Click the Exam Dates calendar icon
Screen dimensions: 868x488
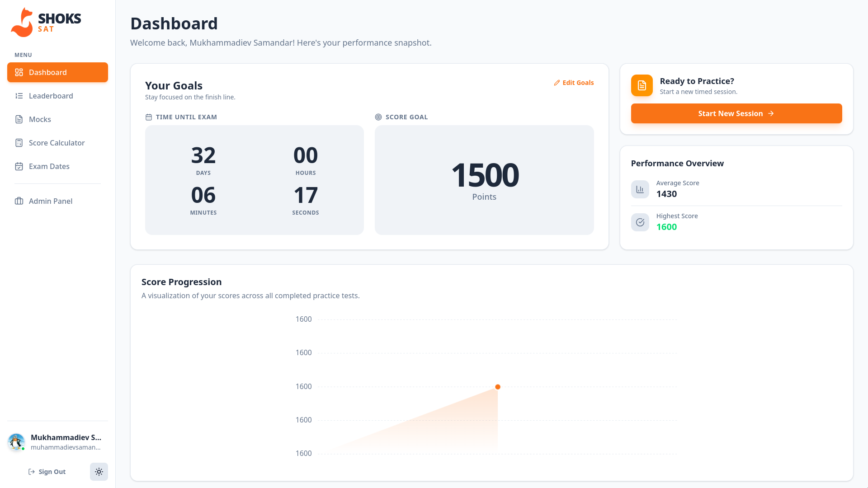[19, 166]
